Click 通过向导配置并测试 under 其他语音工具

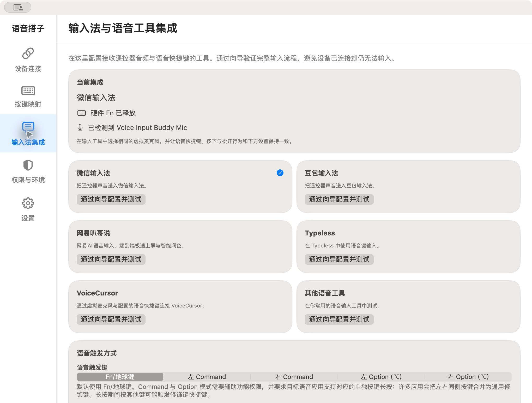pos(339,319)
